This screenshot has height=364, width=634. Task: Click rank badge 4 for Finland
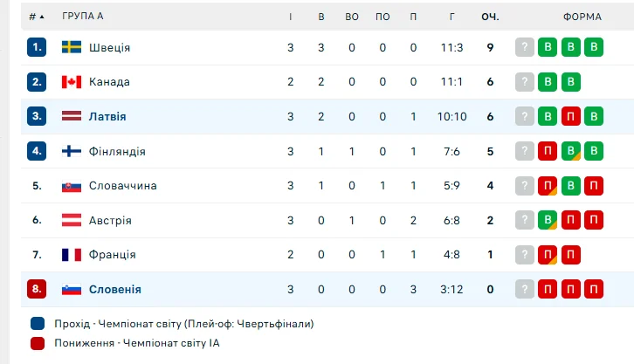37,151
